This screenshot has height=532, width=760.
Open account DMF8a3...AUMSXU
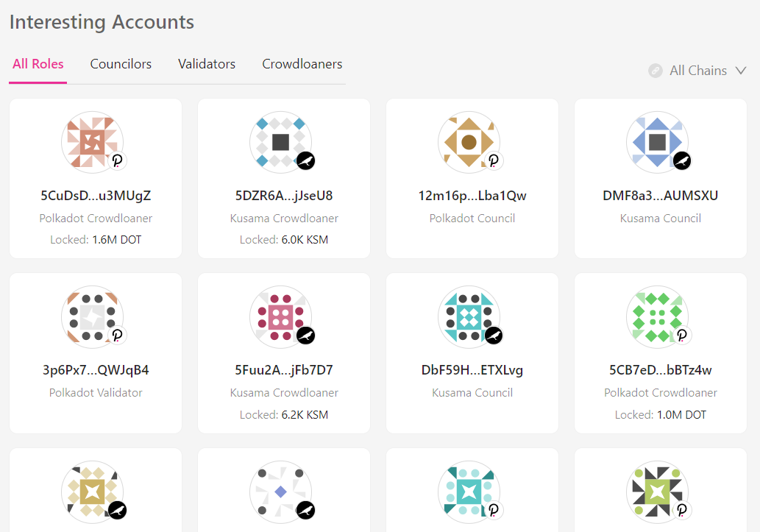tap(660, 196)
